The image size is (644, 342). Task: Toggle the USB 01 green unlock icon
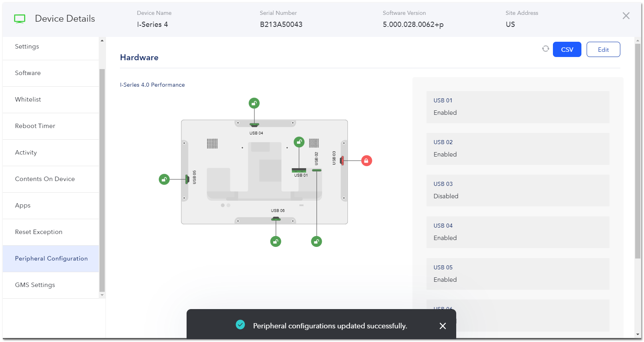[x=299, y=142]
